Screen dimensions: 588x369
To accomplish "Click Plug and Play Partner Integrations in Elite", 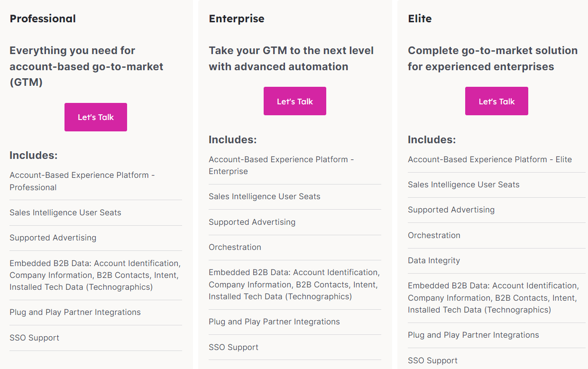I will (473, 335).
